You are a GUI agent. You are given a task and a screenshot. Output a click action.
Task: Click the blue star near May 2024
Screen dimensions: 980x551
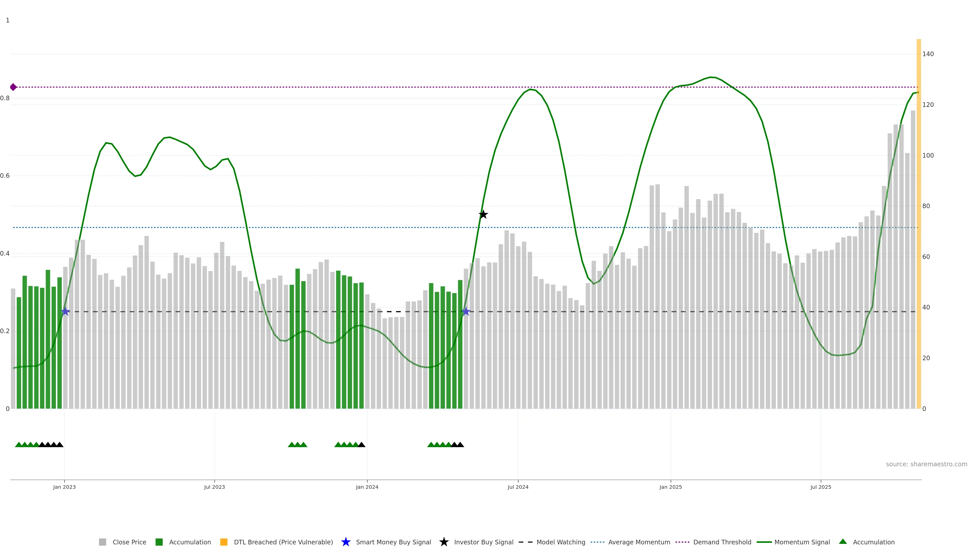point(466,311)
